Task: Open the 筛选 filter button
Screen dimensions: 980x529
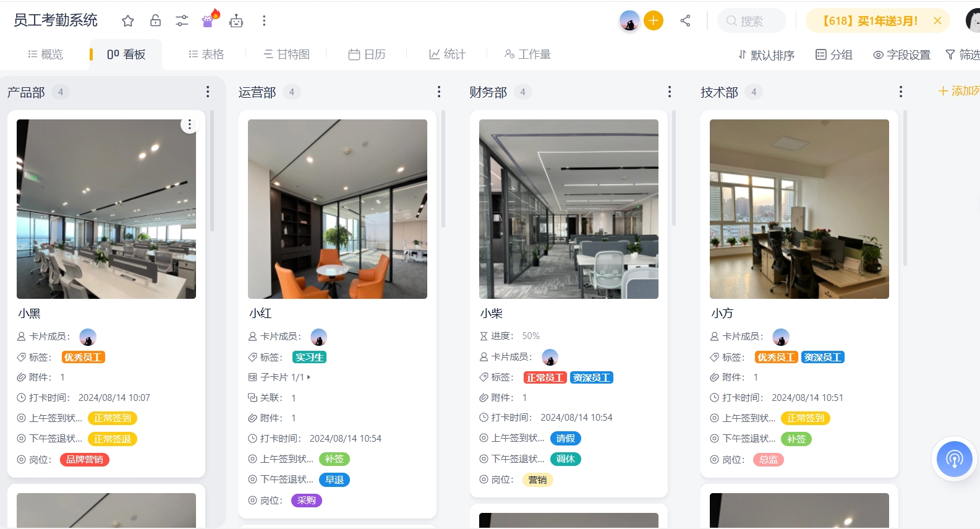Action: click(963, 55)
